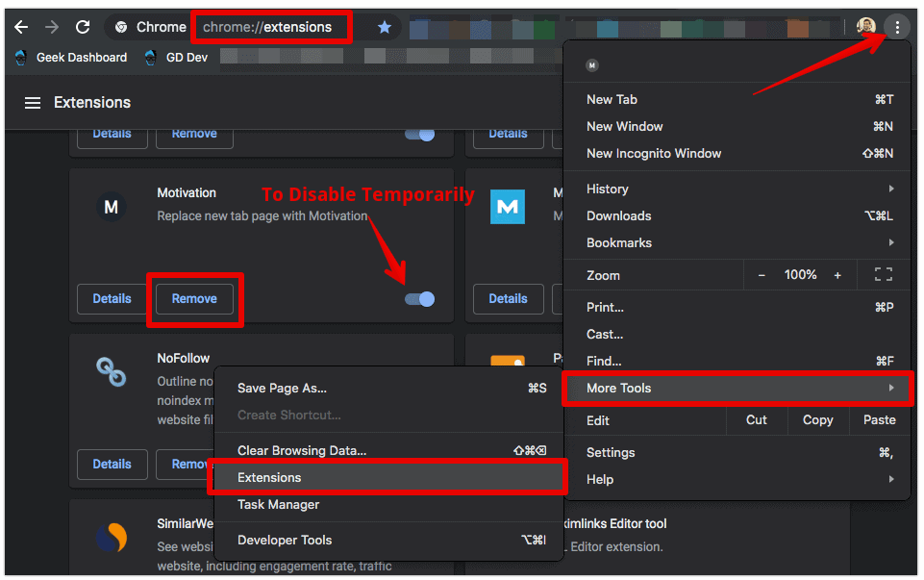Expand the More Tools submenu
Screen dimensions: 924x580
point(736,388)
